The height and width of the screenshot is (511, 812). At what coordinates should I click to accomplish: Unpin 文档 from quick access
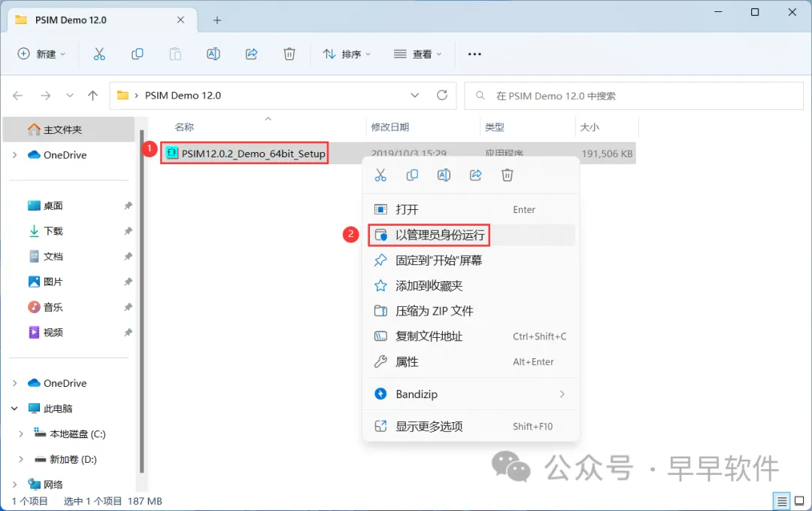point(128,257)
